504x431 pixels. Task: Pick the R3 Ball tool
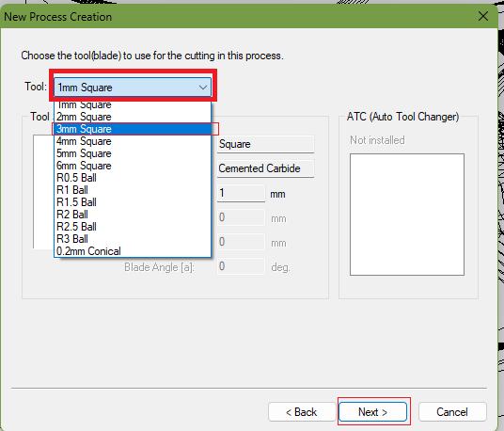133,239
